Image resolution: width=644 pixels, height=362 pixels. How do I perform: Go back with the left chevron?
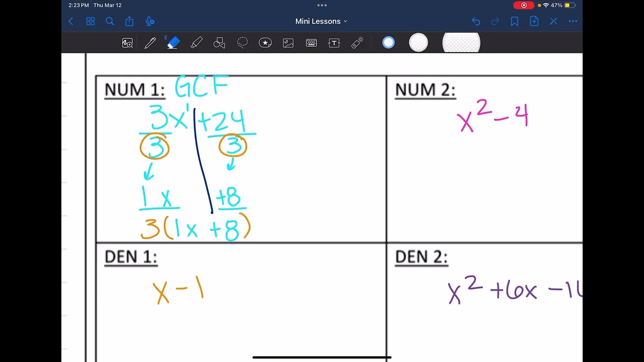(x=71, y=21)
